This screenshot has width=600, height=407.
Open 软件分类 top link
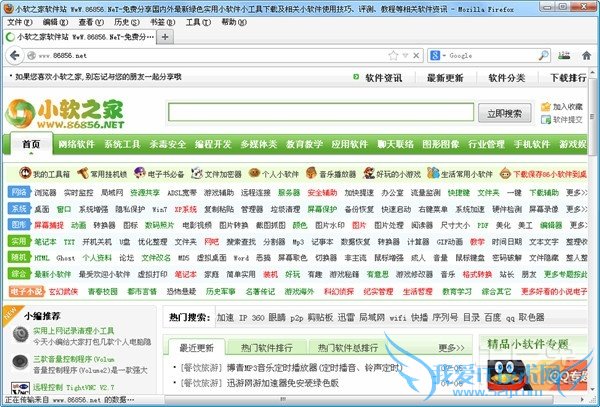click(x=506, y=78)
